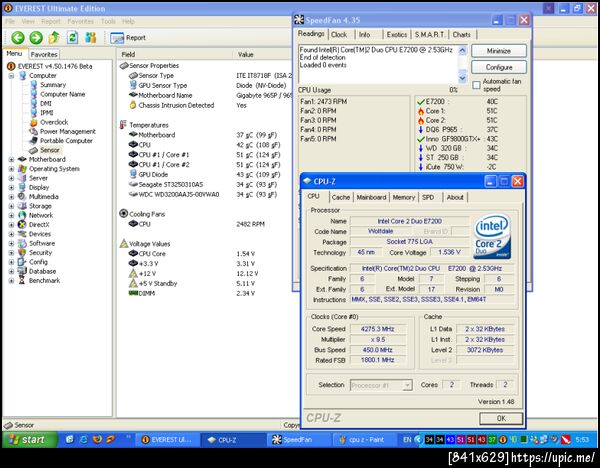Expand the Motherboard tree node
The height and width of the screenshot is (468, 600).
click(11, 159)
